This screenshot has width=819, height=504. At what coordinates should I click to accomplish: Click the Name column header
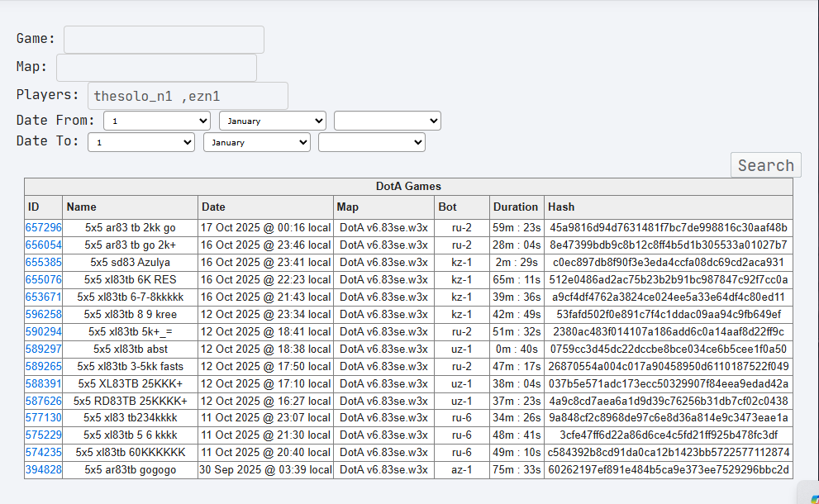[130, 207]
